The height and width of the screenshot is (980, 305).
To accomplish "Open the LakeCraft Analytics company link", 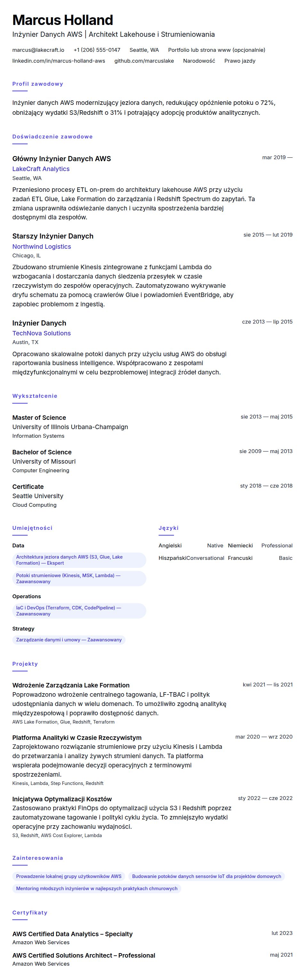I will coord(41,169).
